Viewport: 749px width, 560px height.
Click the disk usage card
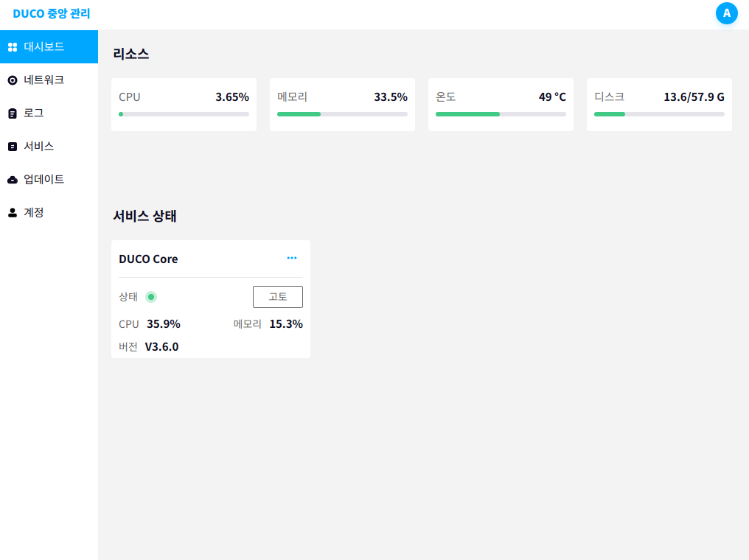(x=659, y=105)
